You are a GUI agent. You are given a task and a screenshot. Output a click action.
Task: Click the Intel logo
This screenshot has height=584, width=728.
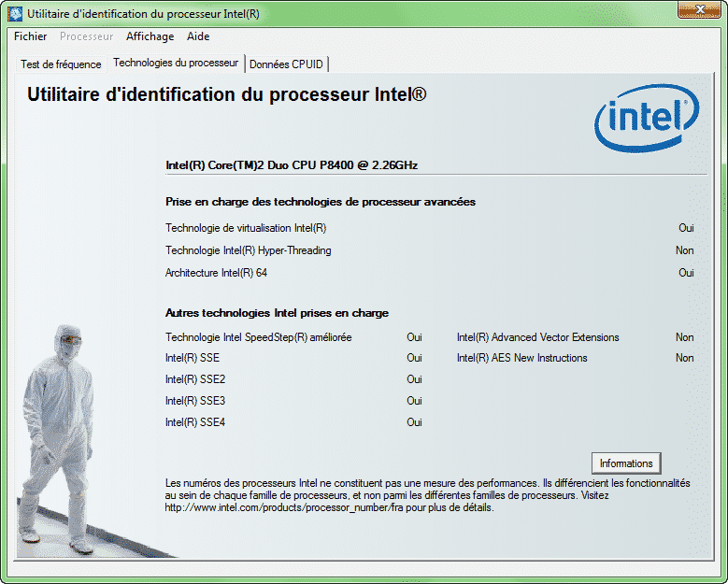647,118
